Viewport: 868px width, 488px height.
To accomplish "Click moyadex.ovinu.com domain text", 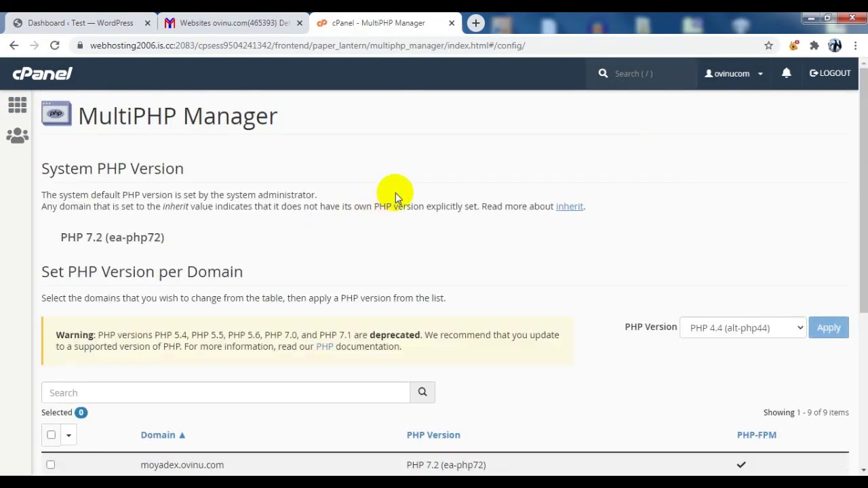I will [182, 465].
